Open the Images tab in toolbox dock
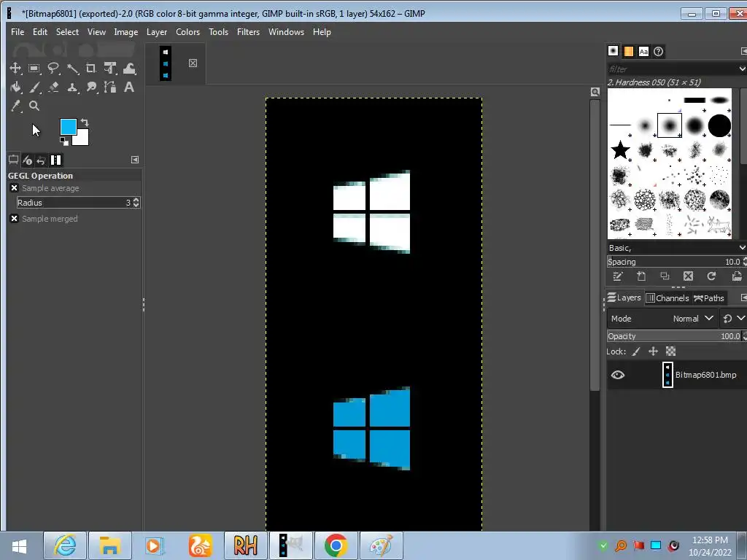 pos(55,160)
